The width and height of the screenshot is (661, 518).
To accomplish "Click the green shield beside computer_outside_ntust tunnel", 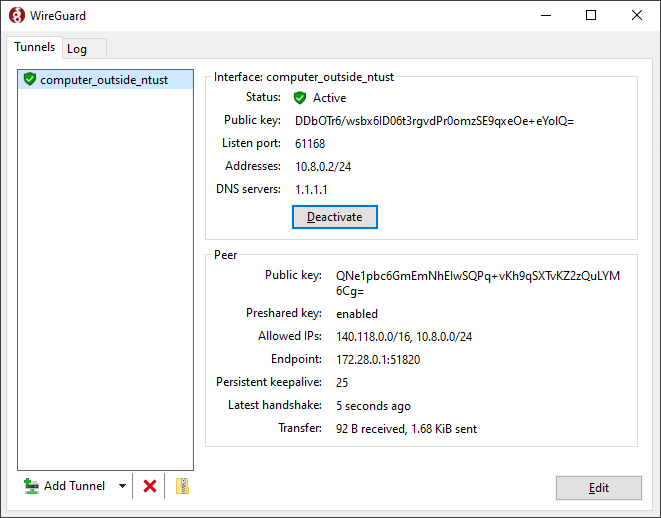I will (30, 79).
